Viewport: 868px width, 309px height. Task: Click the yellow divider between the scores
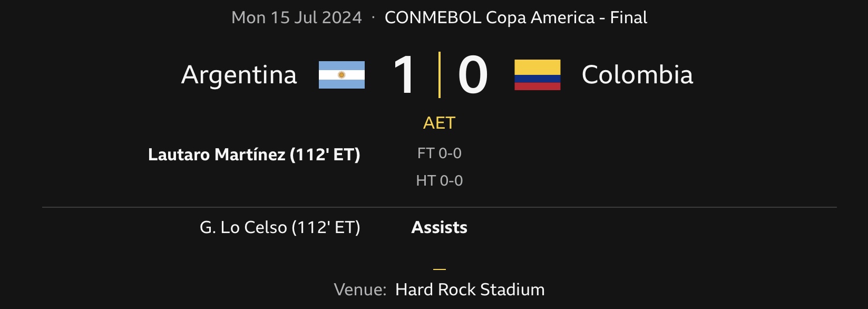click(439, 75)
